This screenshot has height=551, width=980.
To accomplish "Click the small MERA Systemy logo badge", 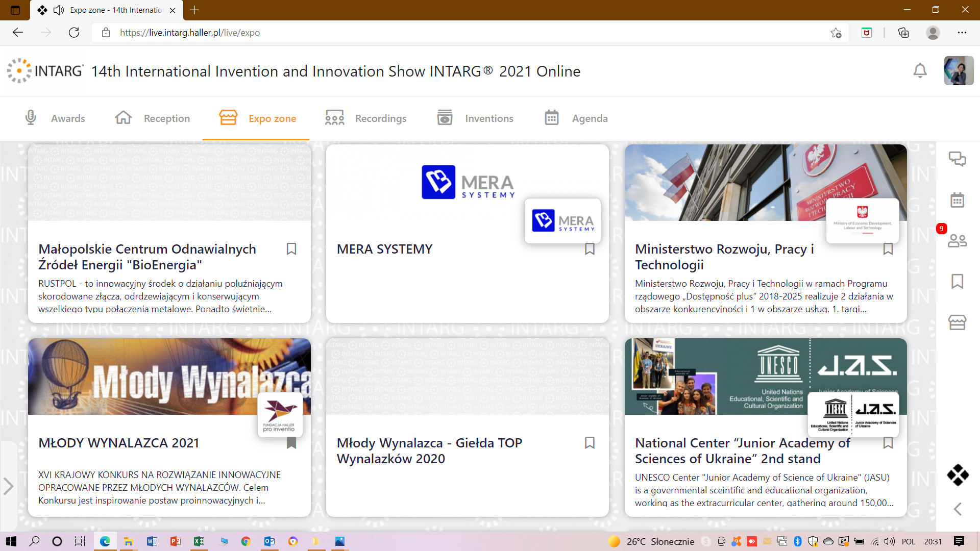I will 562,221.
